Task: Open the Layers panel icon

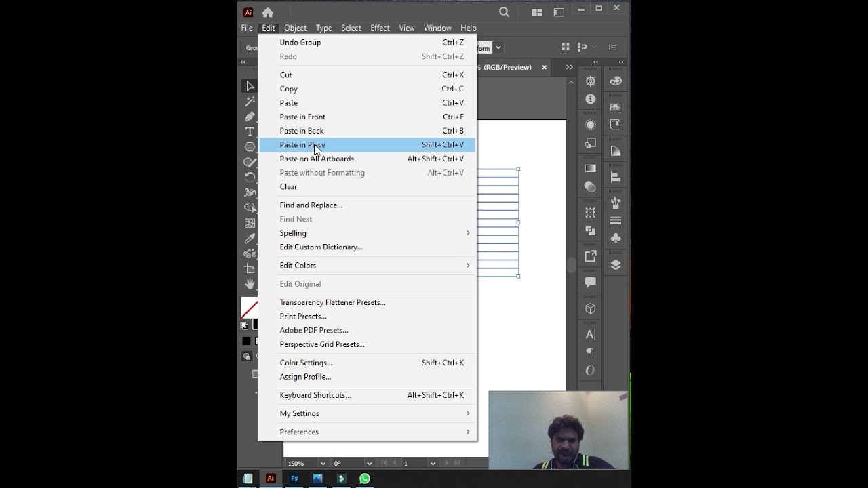Action: tap(616, 265)
